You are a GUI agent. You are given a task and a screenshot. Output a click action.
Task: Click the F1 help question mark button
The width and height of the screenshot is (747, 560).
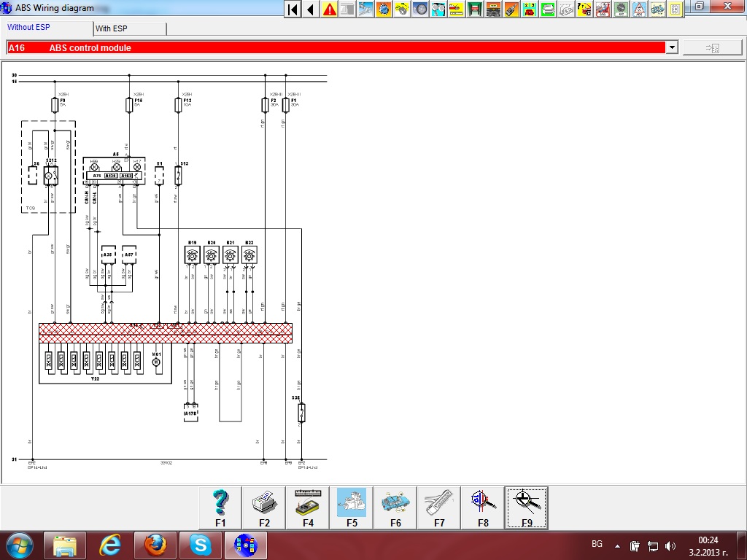pos(220,507)
